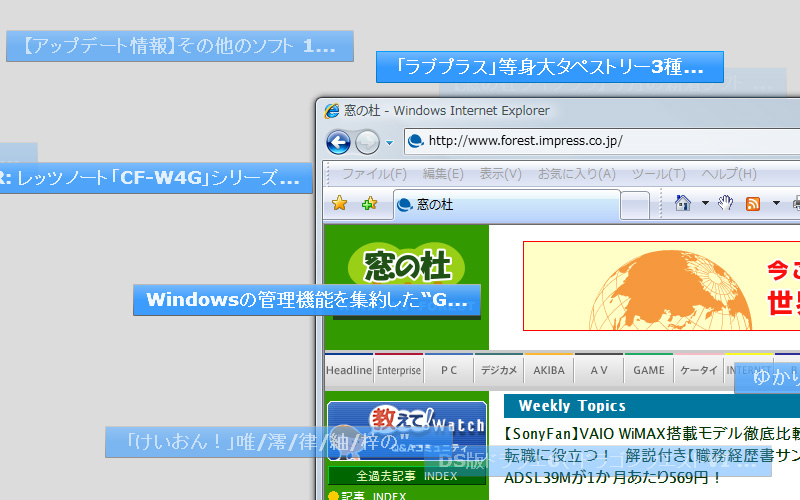Open the お気に入り(A) menu
The width and height of the screenshot is (800, 500).
point(577,174)
